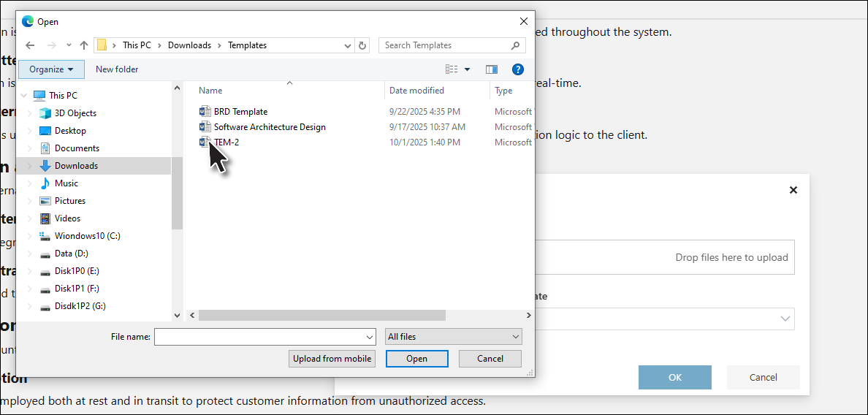Click the horizontal scrollbar in file list
This screenshot has height=415, width=868.
click(321, 316)
